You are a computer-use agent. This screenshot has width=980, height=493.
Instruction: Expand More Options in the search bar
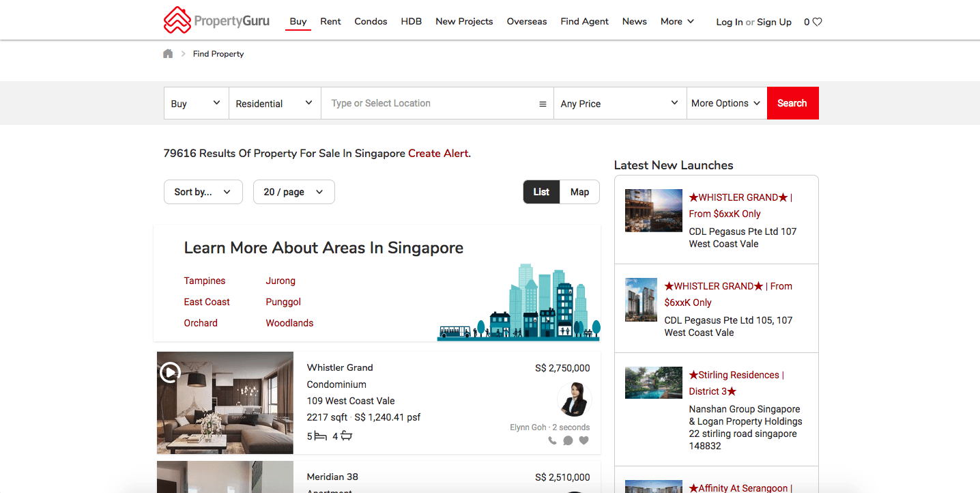(x=725, y=103)
